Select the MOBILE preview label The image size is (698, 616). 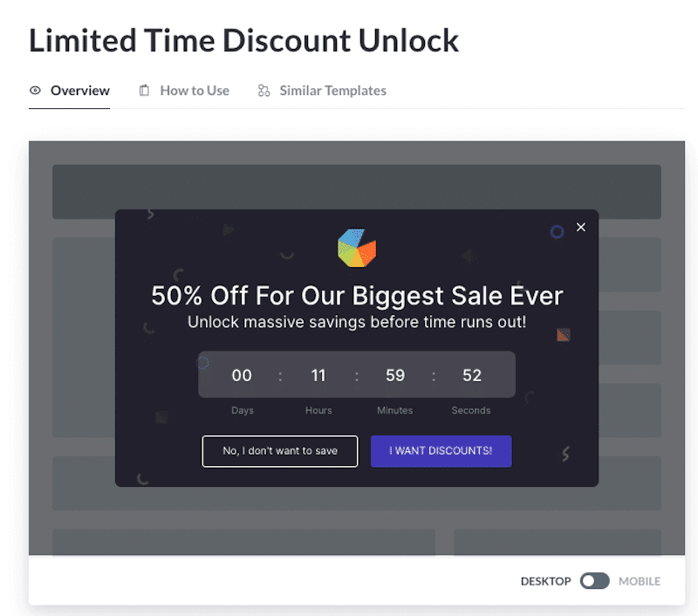coord(640,581)
